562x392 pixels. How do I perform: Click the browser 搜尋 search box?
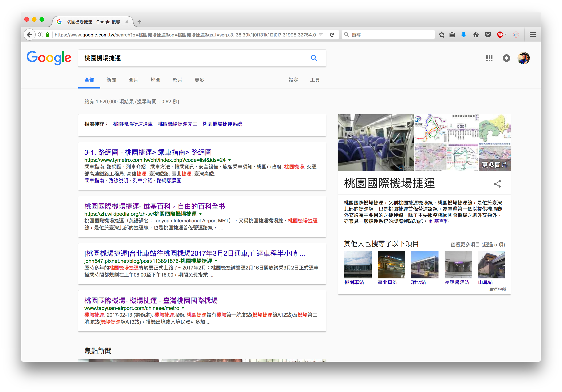(388, 35)
